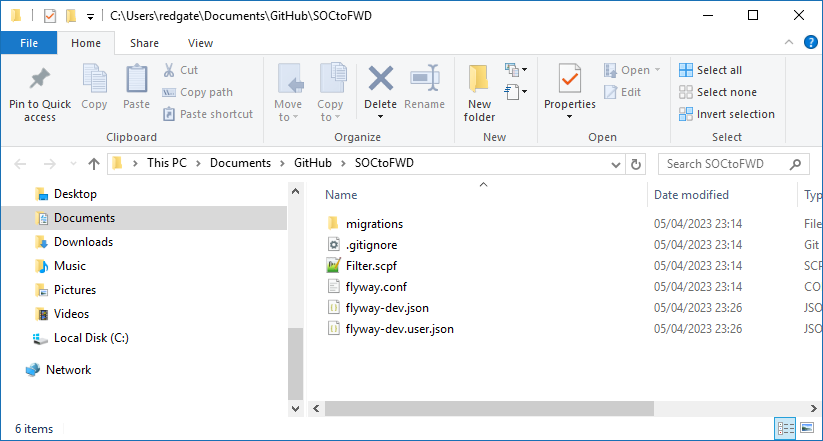This screenshot has height=441, width=823.
Task: Switch to large thumbnails view icon
Action: point(808,429)
